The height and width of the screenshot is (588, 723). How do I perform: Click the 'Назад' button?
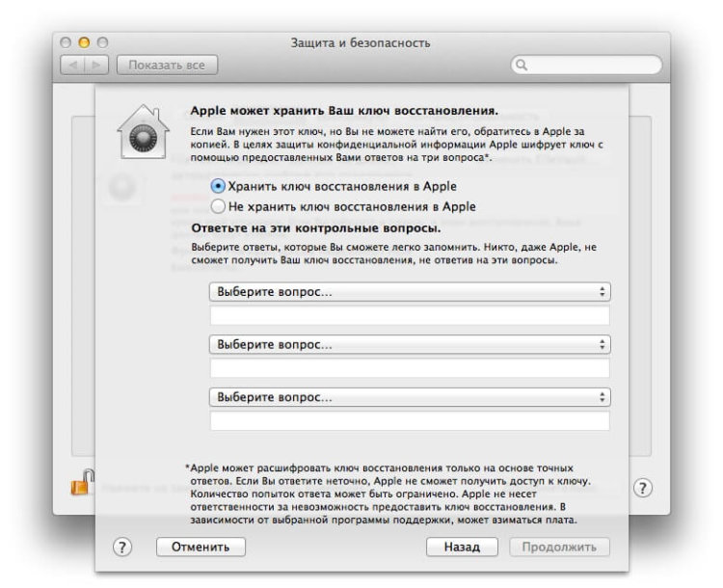(462, 547)
